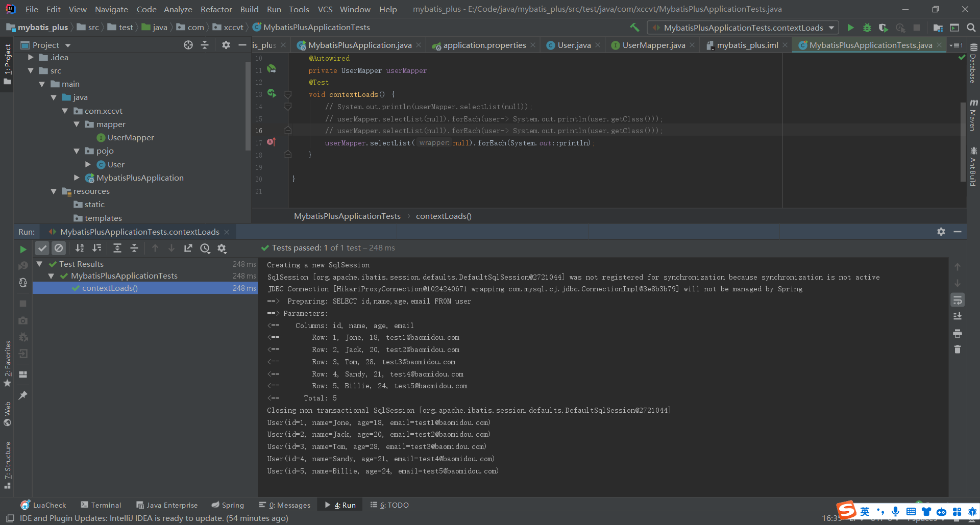Click the editor vertical scrollbar
Screen dimensions: 980x525
[963, 142]
